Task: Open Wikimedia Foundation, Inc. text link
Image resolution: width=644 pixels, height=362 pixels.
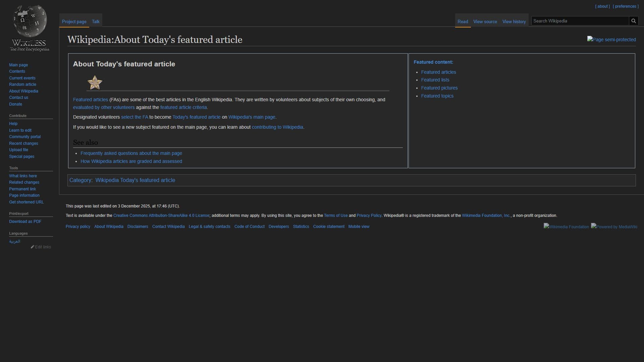Action: pyautogui.click(x=486, y=216)
